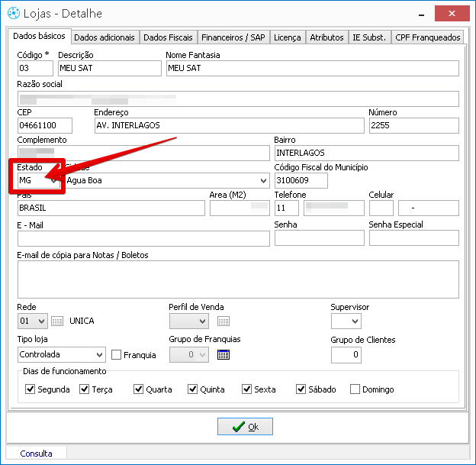Focus the Razão social field
Viewport: 476px width, 465px height.
point(238,98)
